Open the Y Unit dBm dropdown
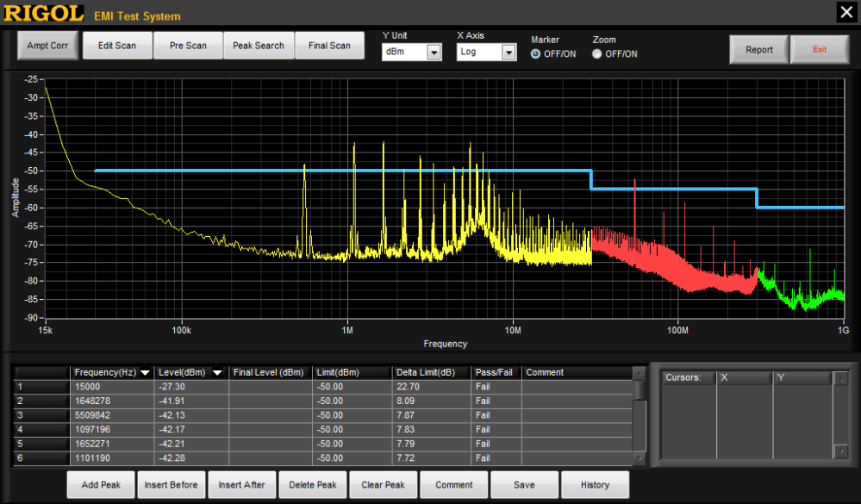The width and height of the screenshot is (861, 504). (434, 53)
